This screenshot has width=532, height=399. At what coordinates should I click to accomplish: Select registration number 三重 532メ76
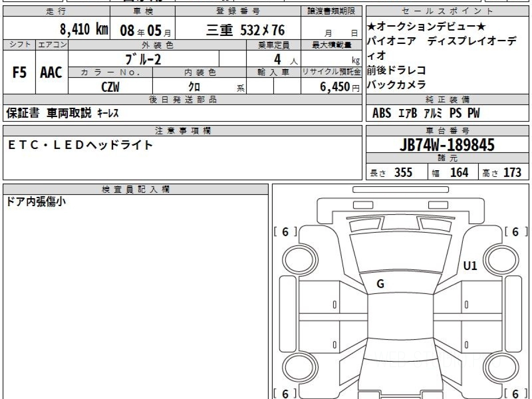pos(245,30)
